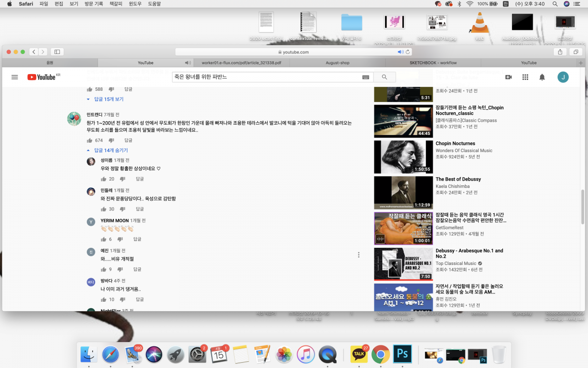Click the YouTube logo to go home
The height and width of the screenshot is (368, 588).
tap(42, 77)
